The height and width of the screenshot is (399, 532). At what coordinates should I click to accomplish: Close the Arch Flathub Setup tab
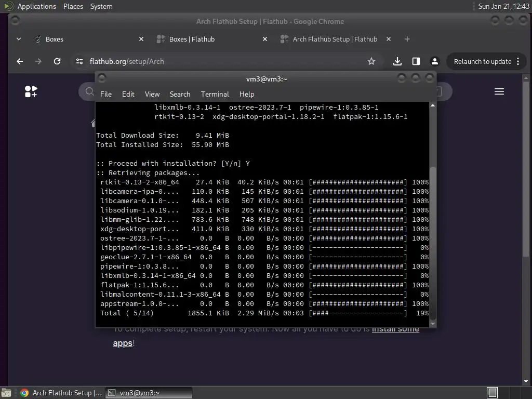(389, 39)
